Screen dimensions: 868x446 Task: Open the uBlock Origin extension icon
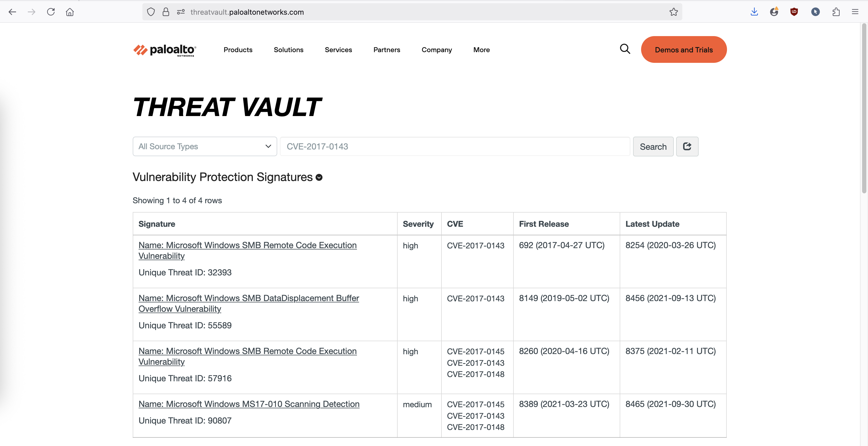(794, 12)
